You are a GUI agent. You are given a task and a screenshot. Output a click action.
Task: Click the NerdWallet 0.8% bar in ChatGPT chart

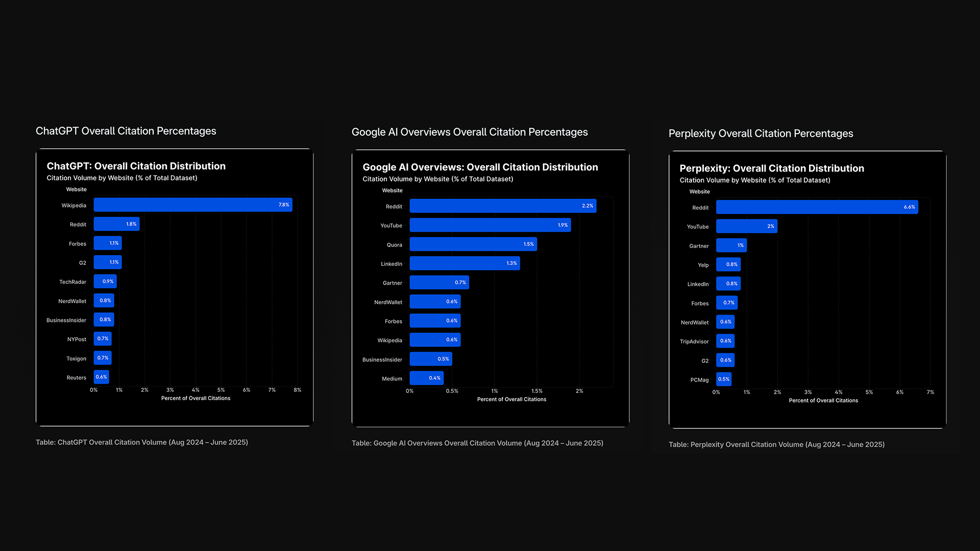tap(104, 300)
